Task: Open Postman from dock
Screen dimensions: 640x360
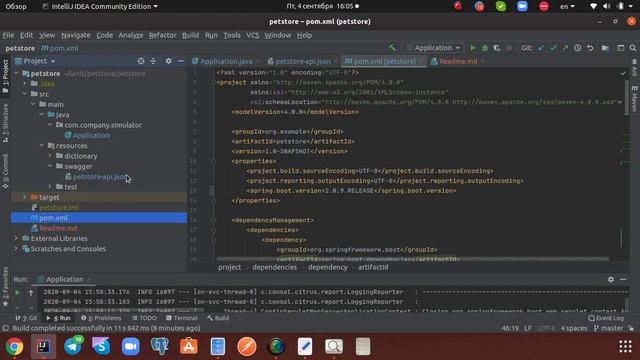Action: tap(247, 347)
